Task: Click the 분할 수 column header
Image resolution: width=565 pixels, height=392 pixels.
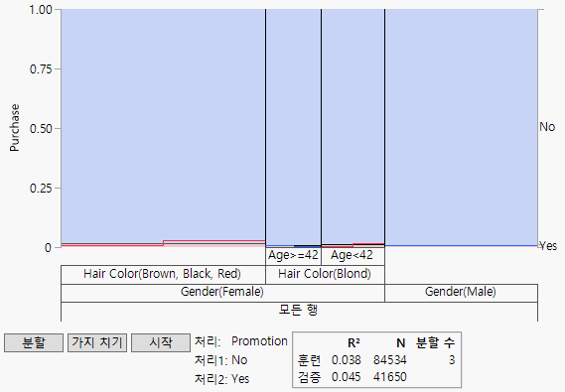Action: tap(435, 343)
